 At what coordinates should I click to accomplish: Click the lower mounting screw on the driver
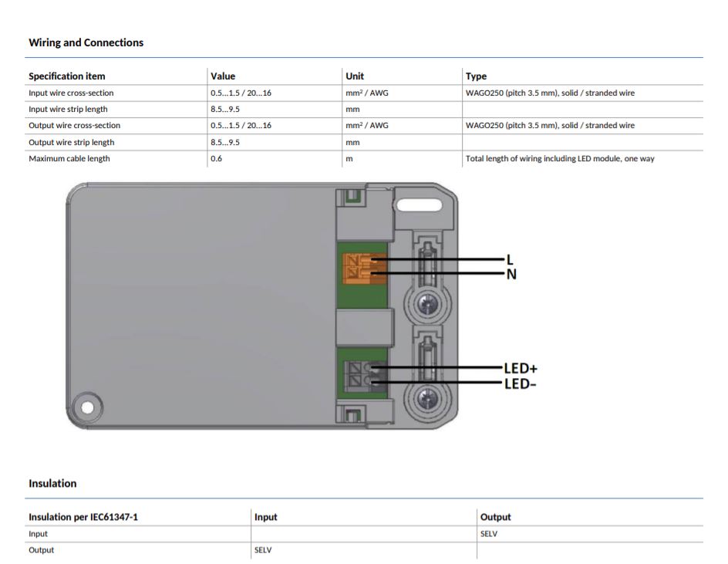[427, 399]
